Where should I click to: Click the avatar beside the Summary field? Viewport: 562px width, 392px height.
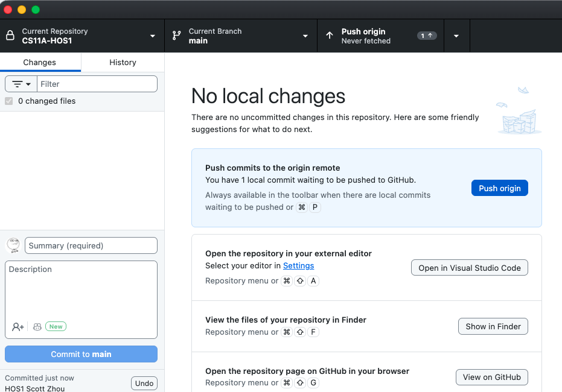pyautogui.click(x=13, y=245)
